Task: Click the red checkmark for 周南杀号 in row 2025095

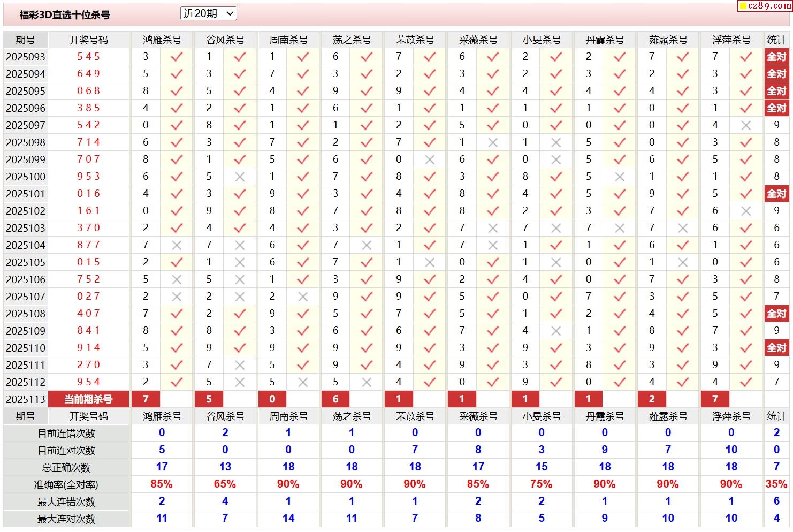Action: click(x=303, y=91)
